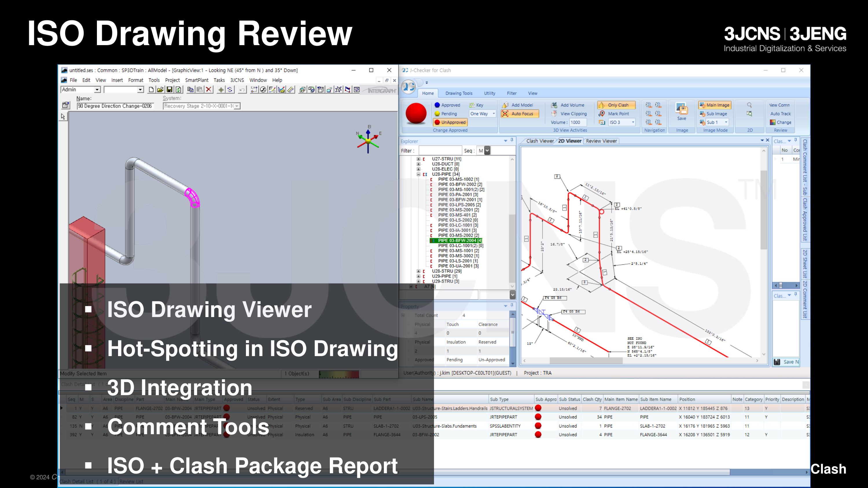Click the LADDERA1-1-0002 Sub Item Name cell
The height and width of the screenshot is (488, 868).
pyautogui.click(x=658, y=408)
